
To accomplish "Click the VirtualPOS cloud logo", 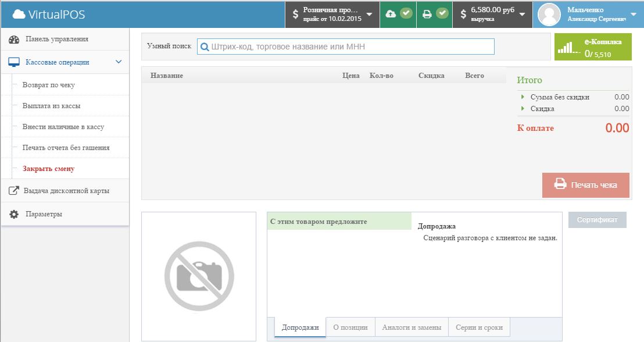I will pyautogui.click(x=20, y=13).
